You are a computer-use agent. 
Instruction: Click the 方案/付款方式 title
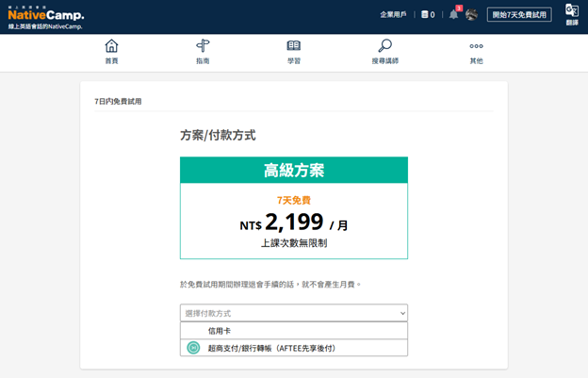[218, 135]
